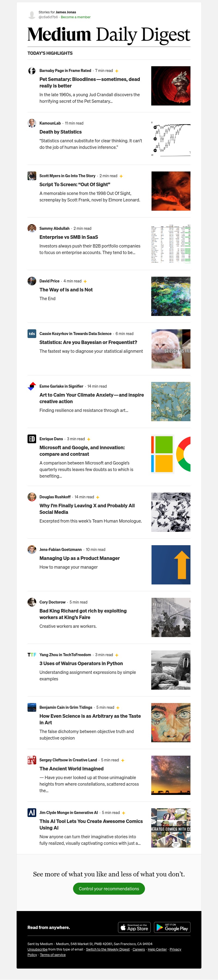Click Sergey Cleftsow's red avatar icon
This screenshot has width=218, height=980.
pos(32,760)
